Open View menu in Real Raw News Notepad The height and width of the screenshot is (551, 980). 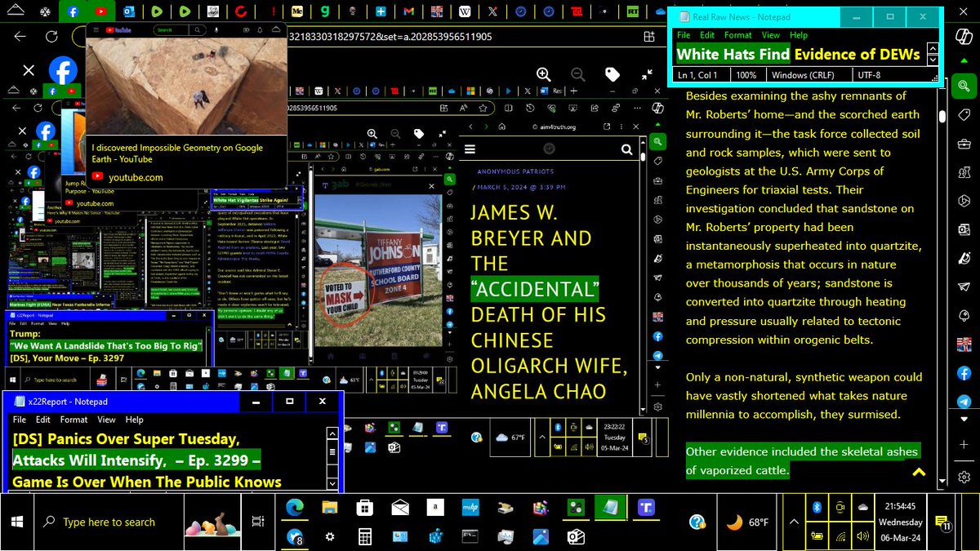tap(771, 35)
